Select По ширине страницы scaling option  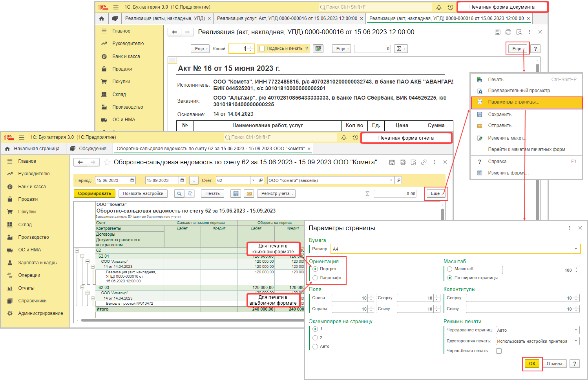[450, 278]
